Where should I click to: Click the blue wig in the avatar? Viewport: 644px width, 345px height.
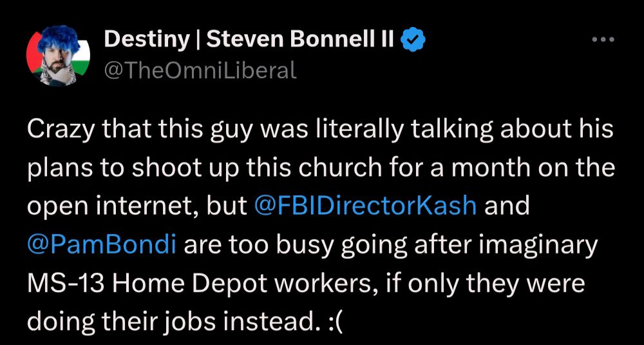(x=61, y=39)
